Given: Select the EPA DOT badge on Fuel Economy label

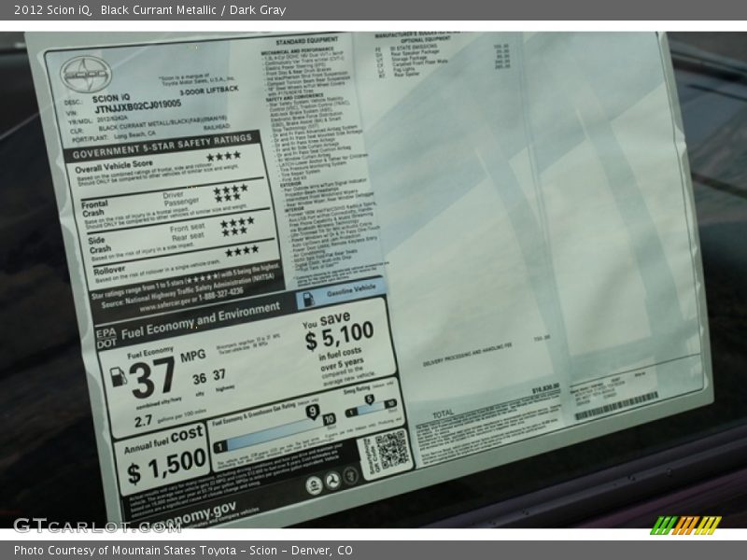Looking at the screenshot, I should [105, 338].
